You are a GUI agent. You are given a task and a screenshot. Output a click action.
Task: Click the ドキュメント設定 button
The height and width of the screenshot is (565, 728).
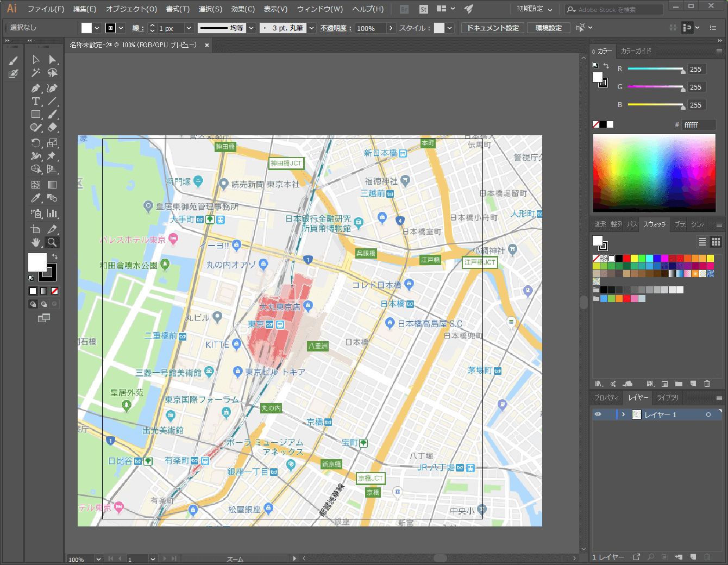492,27
